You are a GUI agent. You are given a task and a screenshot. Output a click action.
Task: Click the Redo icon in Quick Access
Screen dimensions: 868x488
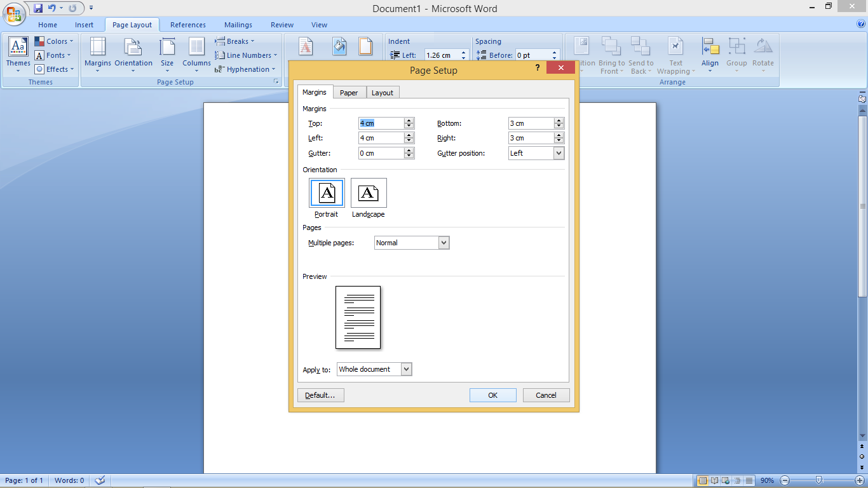pyautogui.click(x=72, y=8)
